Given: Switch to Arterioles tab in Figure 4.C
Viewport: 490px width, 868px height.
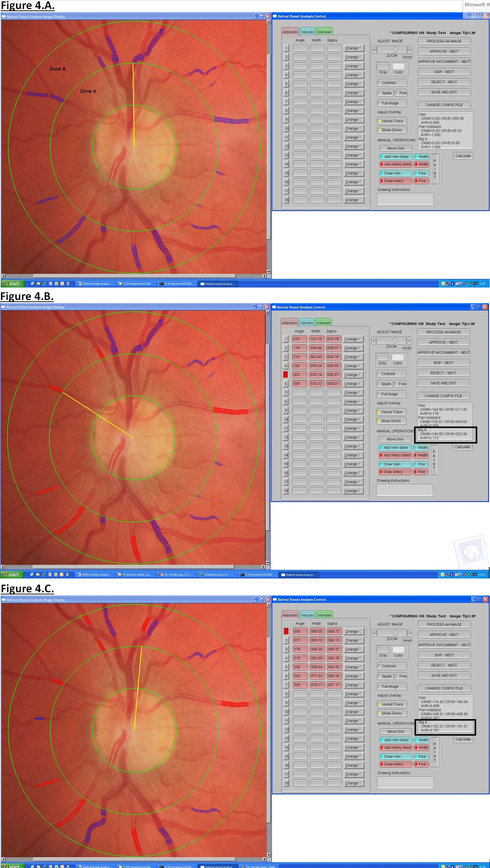Looking at the screenshot, I should pos(290,615).
